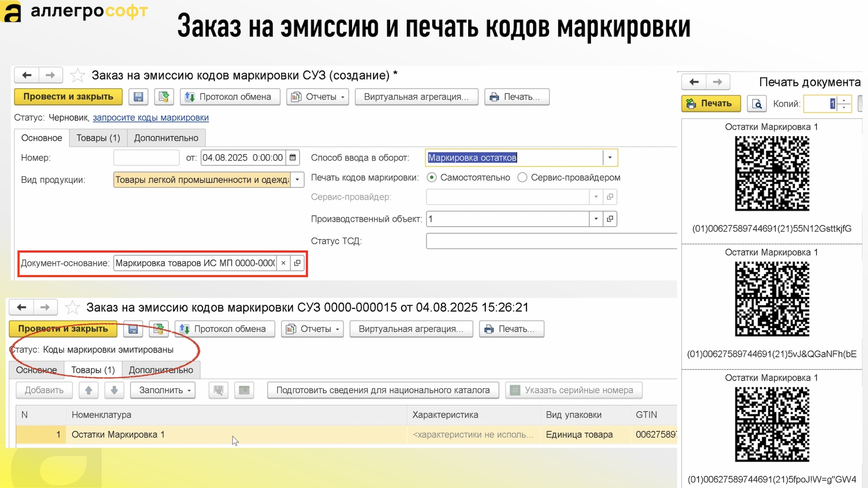This screenshot has height=488, width=868.
Task: Select Самостоятельно radio option
Action: coord(432,177)
